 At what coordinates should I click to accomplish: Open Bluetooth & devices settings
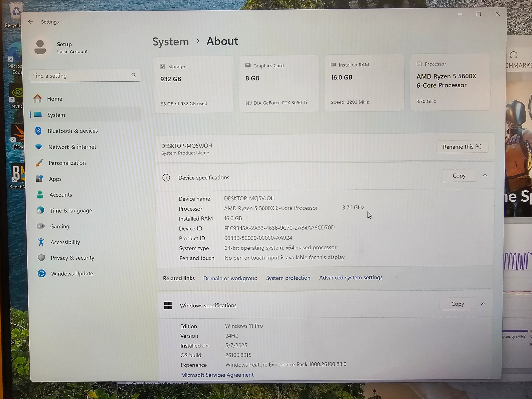coord(73,131)
